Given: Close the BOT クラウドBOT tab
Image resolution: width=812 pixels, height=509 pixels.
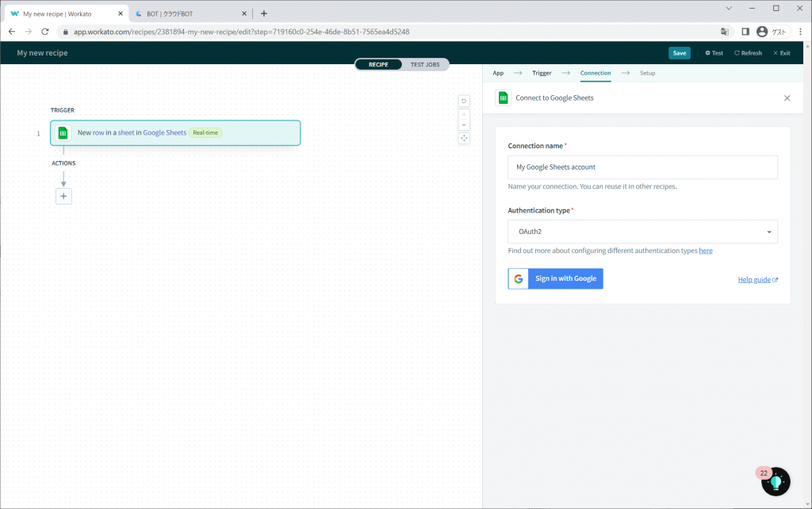Looking at the screenshot, I should 244,13.
